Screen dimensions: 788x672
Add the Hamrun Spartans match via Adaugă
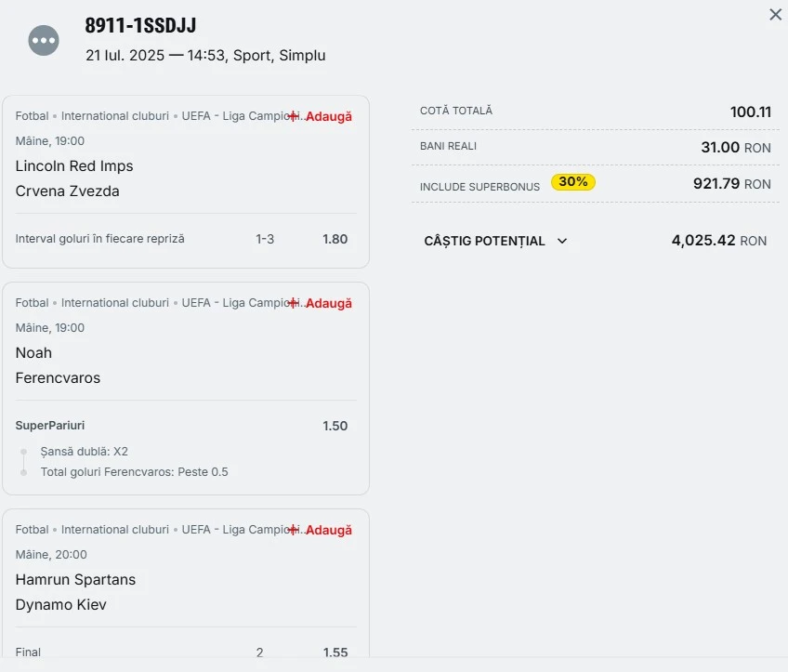329,531
